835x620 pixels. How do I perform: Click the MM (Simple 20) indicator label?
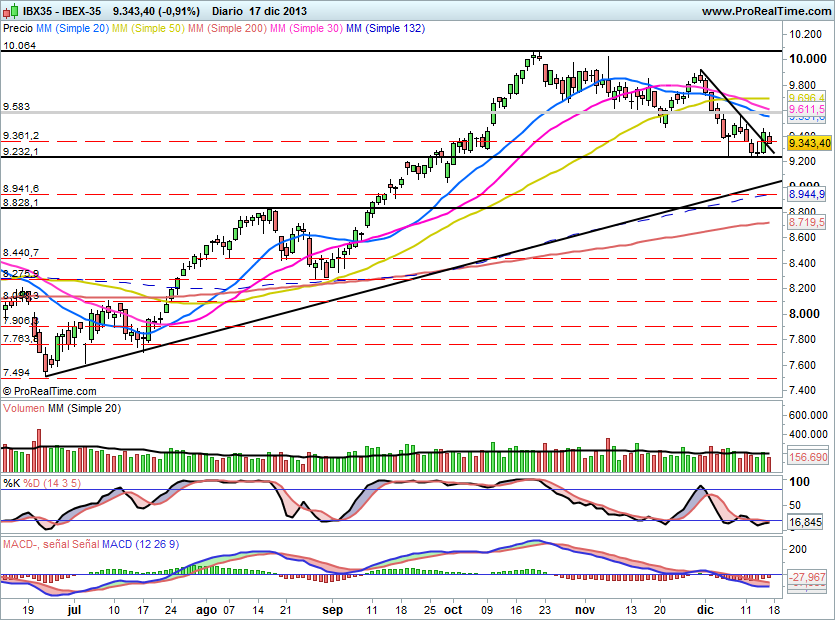(72, 28)
